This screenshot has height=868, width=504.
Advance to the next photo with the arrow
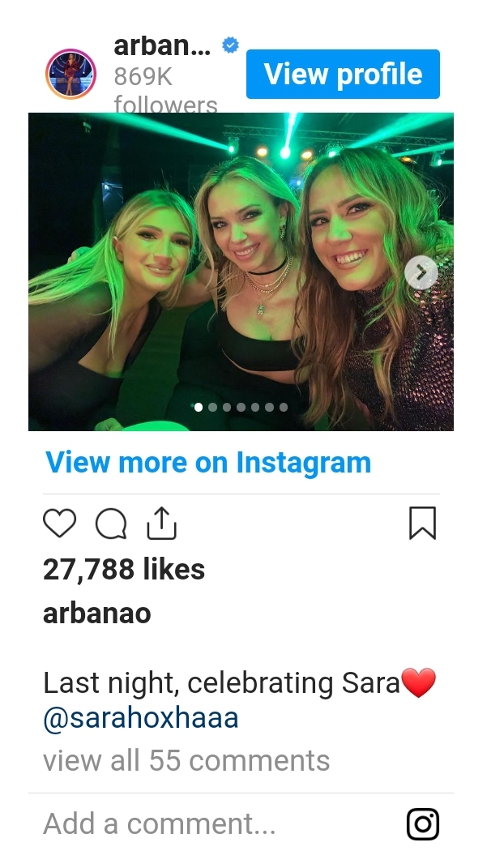421,272
